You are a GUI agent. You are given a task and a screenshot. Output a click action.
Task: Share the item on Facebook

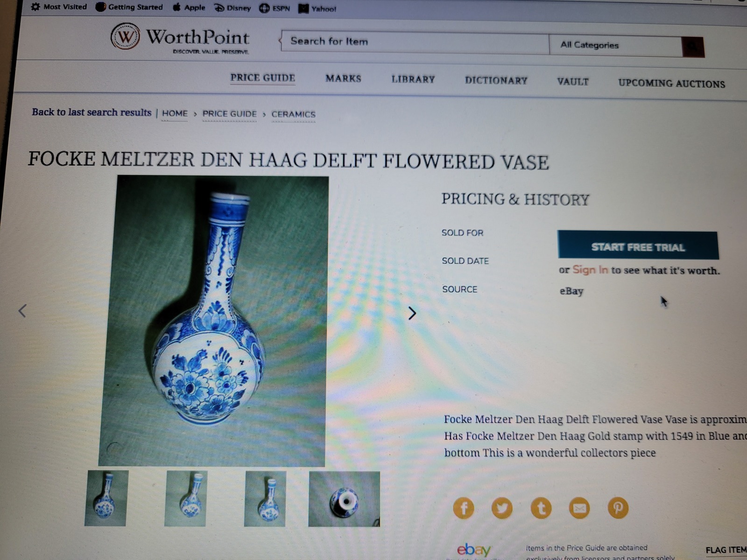click(464, 508)
